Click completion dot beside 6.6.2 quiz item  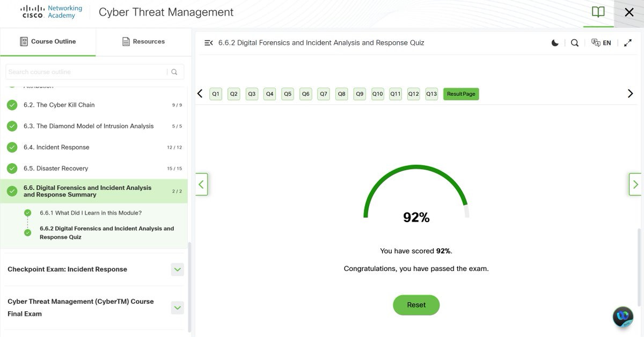point(28,233)
